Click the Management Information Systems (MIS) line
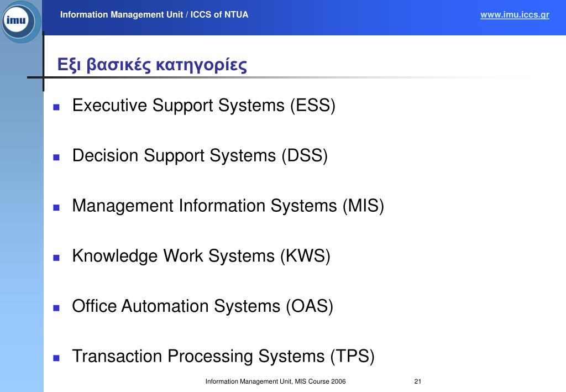 click(x=228, y=206)
